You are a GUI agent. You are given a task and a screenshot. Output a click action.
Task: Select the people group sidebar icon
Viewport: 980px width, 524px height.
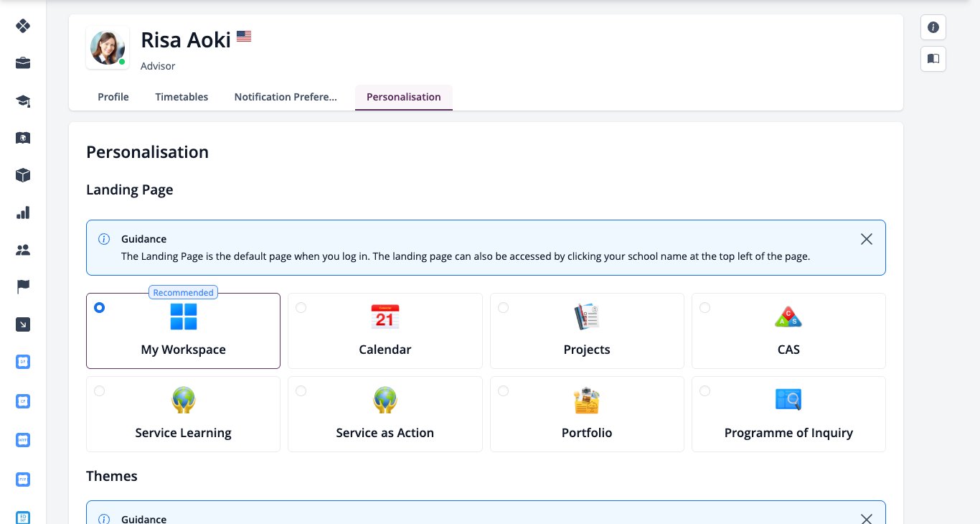point(23,250)
